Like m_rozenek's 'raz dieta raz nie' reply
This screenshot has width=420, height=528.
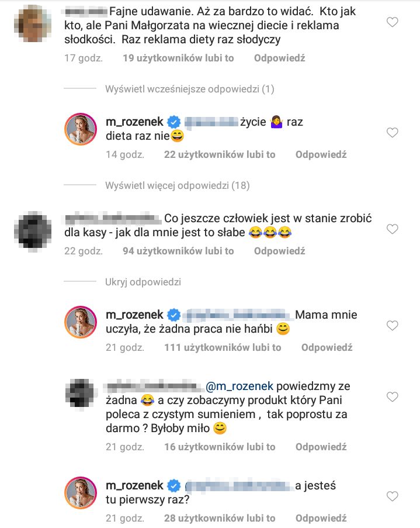(393, 133)
